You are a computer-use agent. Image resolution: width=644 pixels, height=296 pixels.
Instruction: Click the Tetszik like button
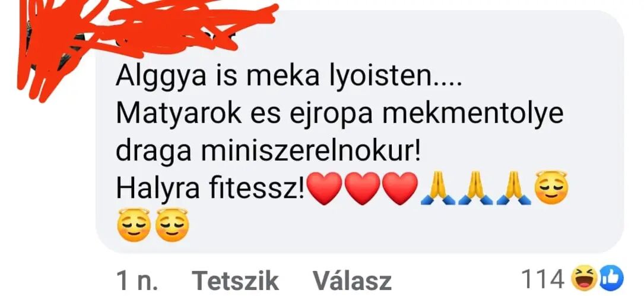click(235, 281)
